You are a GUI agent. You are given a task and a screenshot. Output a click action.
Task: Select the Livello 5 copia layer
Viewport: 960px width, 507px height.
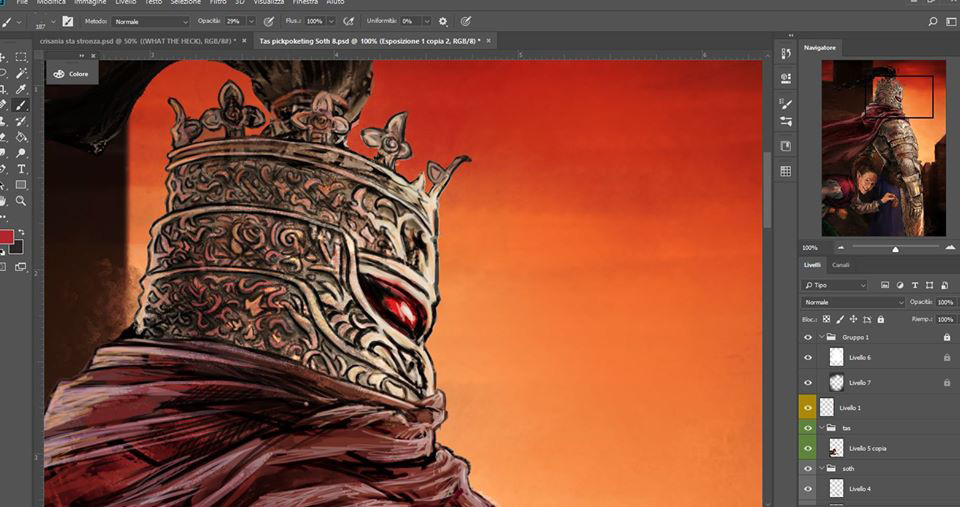pos(867,448)
